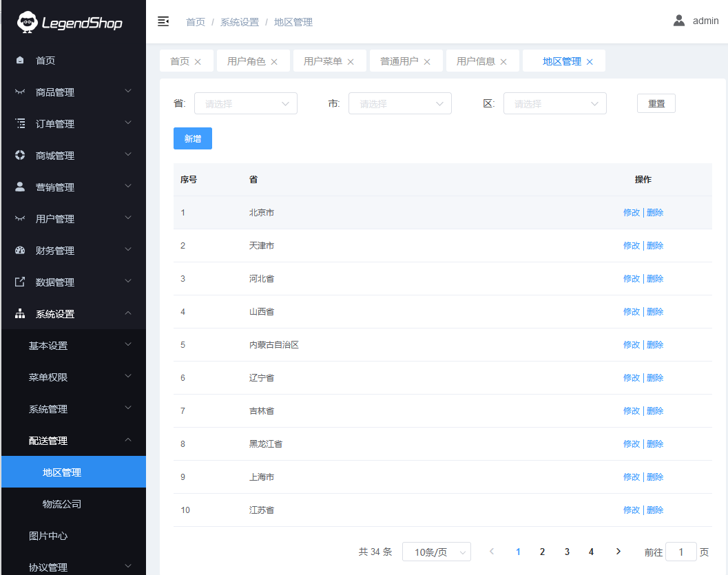This screenshot has height=575, width=728.
Task: Close the 普通用户 tab via X icon
Action: click(x=427, y=62)
